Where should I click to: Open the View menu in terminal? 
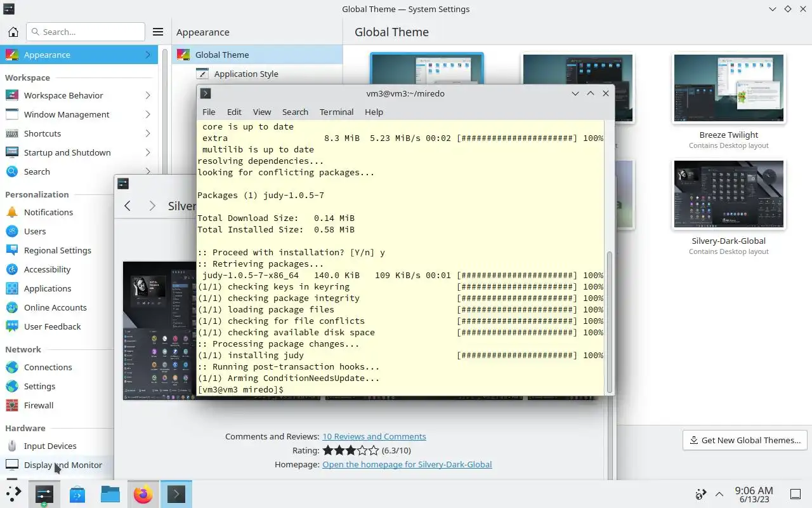tap(262, 112)
